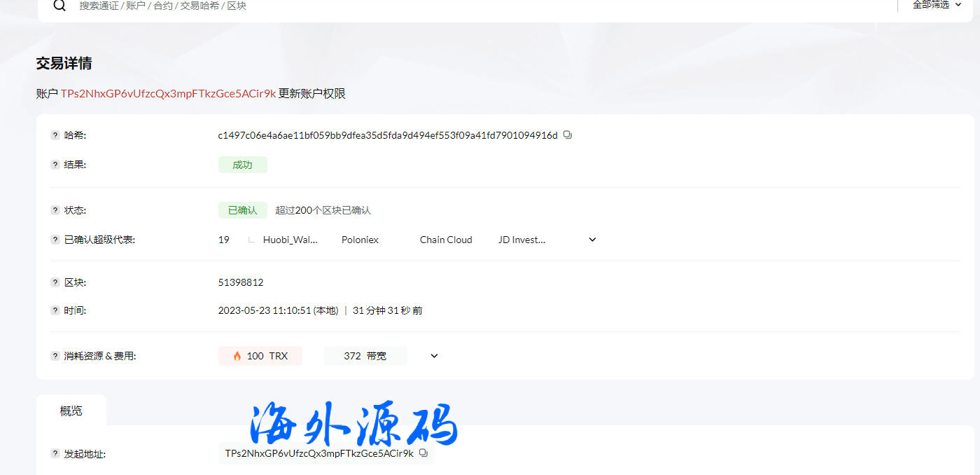Open the help icon next to 哈希
980x475 pixels.
point(55,135)
